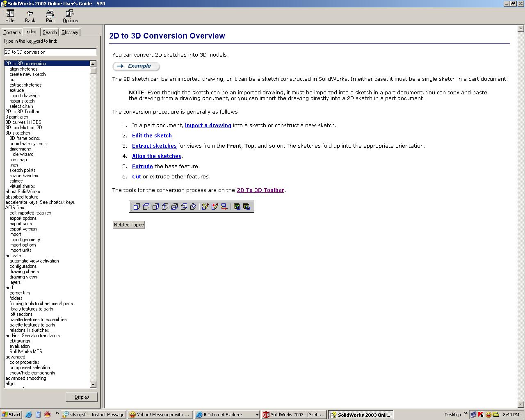Select 'import drawings' index entry

point(25,96)
